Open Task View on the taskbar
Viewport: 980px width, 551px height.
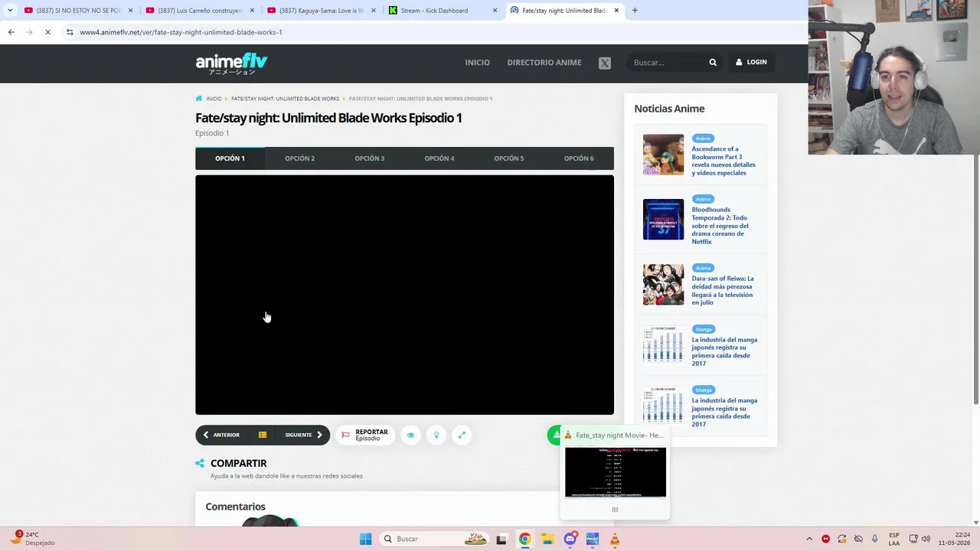[501, 539]
